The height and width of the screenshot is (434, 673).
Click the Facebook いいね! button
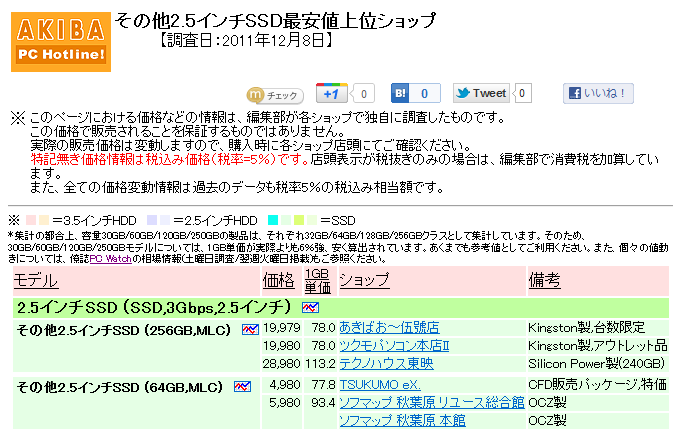pyautogui.click(x=598, y=93)
